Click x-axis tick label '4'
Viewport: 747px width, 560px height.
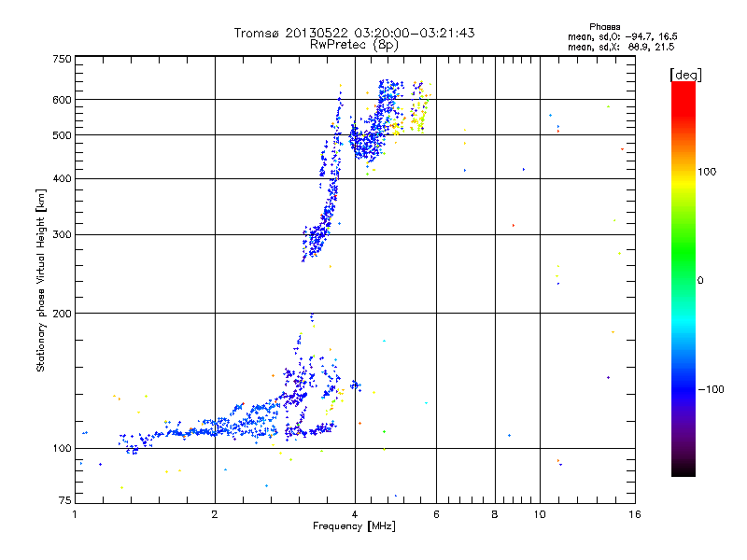(355, 514)
